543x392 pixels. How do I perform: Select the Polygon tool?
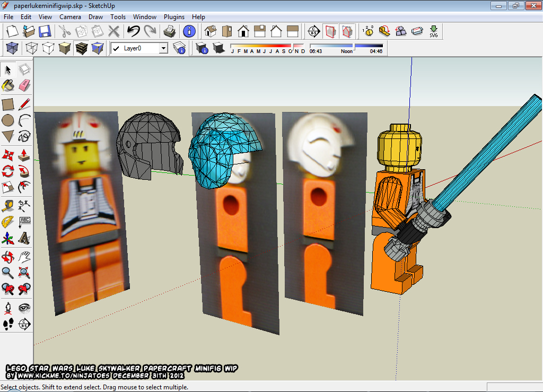tap(8, 136)
